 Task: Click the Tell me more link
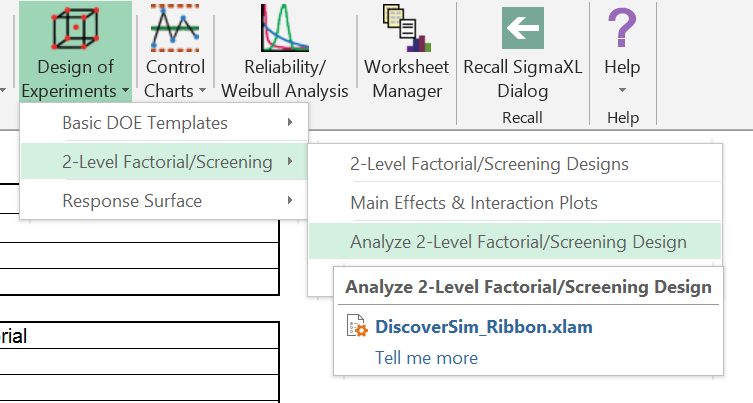426,357
